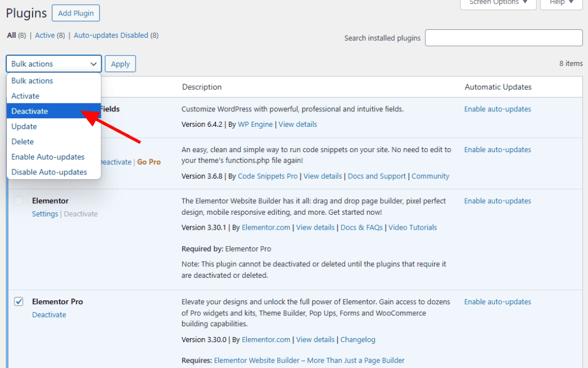Open the Community link
588x368 pixels.
430,176
